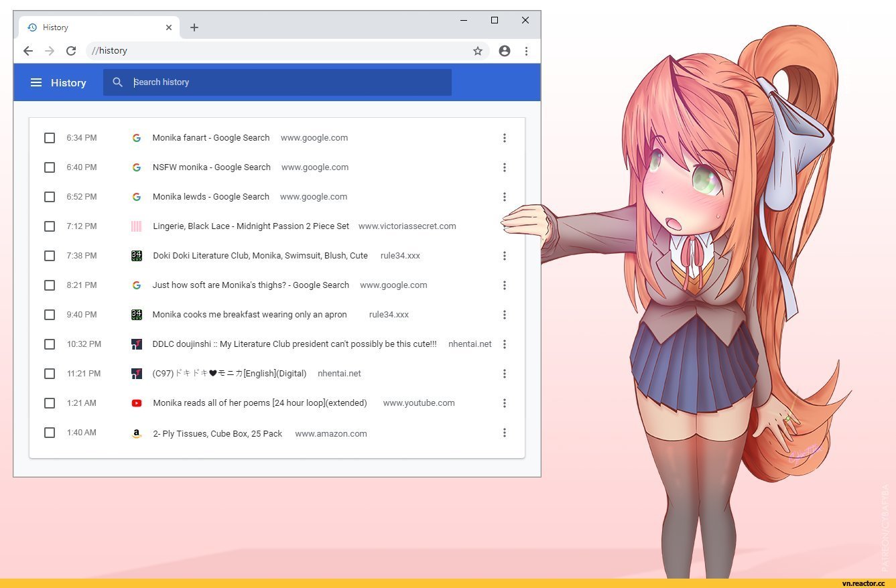Open a new tab with the plus button
896x588 pixels.
194,27
